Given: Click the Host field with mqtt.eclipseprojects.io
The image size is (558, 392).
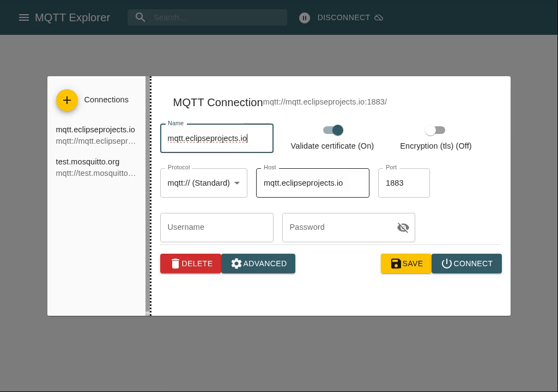Looking at the screenshot, I should [312, 183].
